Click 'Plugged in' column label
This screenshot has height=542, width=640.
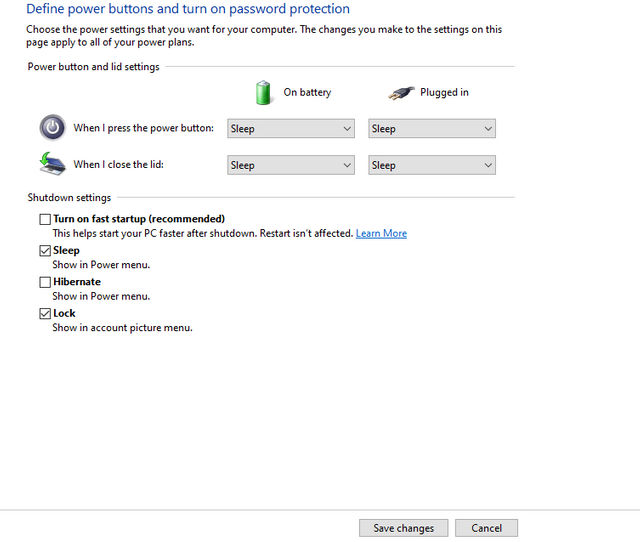[444, 92]
